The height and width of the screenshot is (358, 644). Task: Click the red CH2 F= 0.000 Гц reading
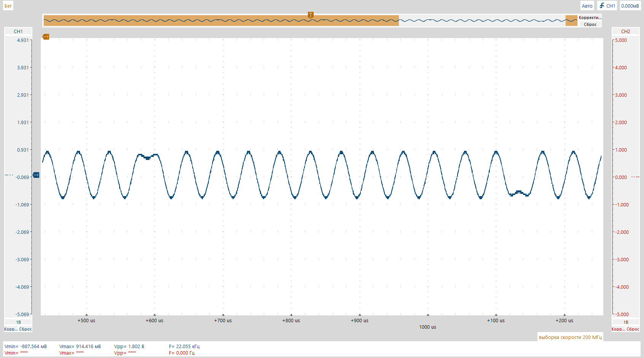182,353
